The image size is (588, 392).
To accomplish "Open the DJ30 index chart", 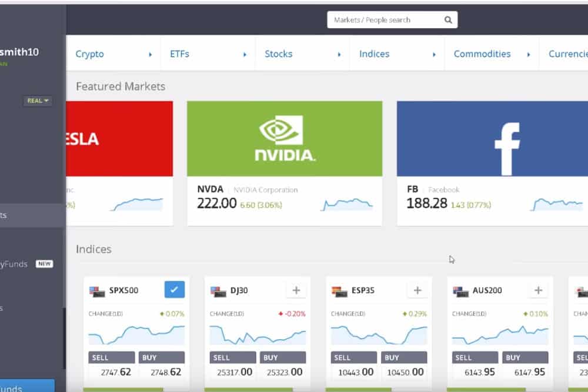I will point(258,335).
